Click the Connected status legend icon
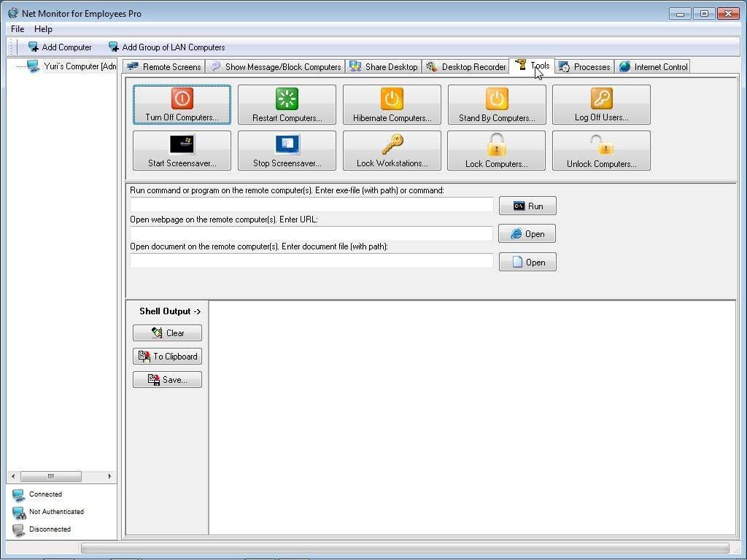The width and height of the screenshot is (747, 560). [18, 495]
